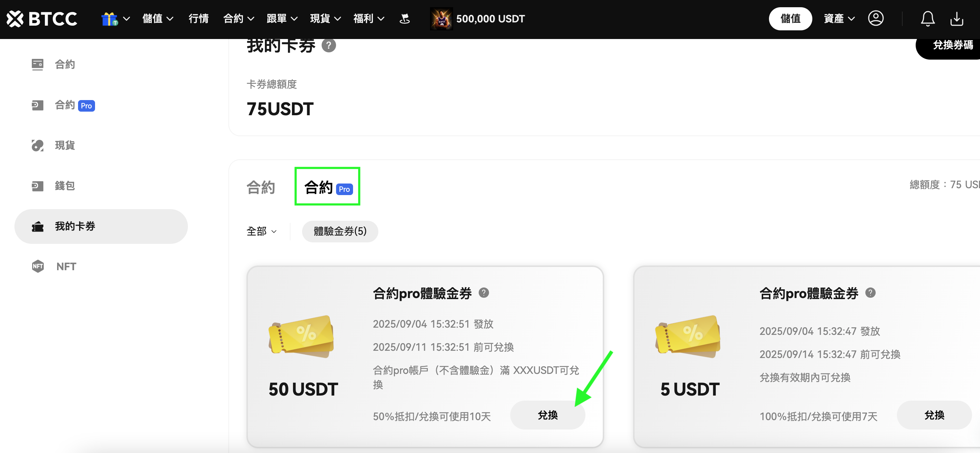Click help icon on 50 USDT coupon

(483, 293)
